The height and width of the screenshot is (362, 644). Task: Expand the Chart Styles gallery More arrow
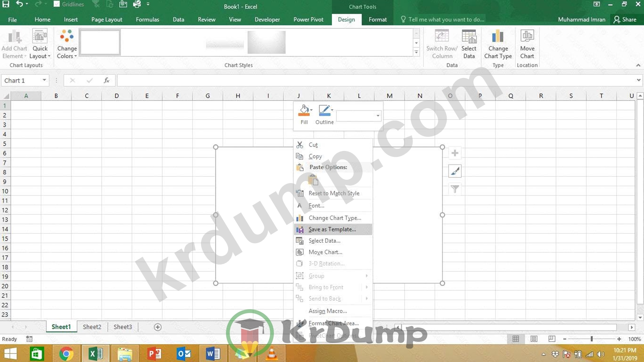pos(416,53)
